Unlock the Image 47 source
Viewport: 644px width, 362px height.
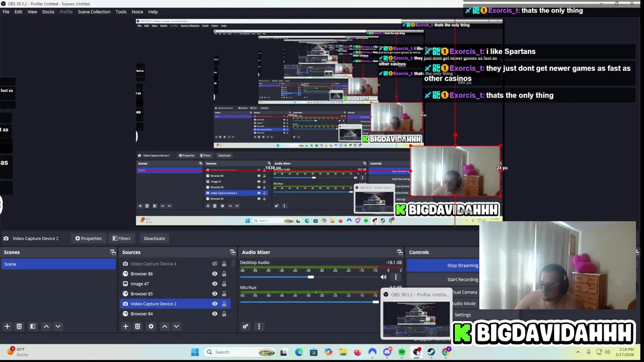[x=224, y=284]
